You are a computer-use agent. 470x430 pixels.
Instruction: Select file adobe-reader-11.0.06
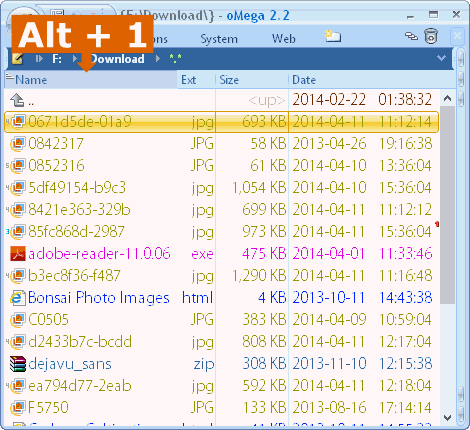pyautogui.click(x=99, y=254)
